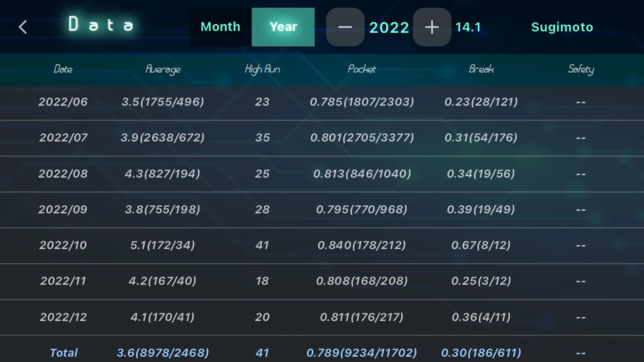
Task: Sort by the High Run column header
Action: pos(262,68)
